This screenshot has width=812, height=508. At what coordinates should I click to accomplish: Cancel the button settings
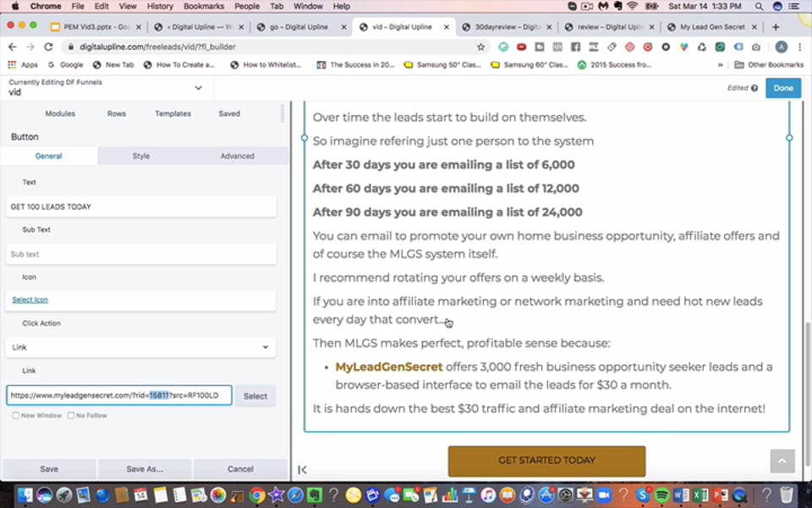pyautogui.click(x=240, y=469)
